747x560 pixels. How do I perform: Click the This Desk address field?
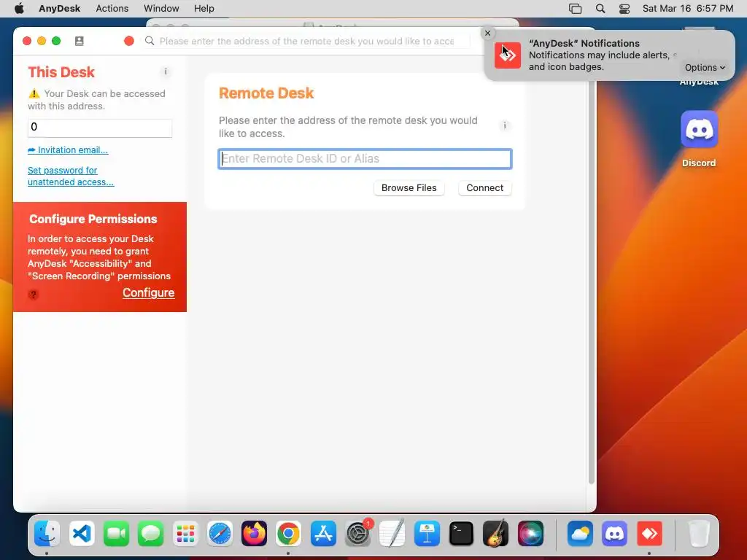(99, 128)
